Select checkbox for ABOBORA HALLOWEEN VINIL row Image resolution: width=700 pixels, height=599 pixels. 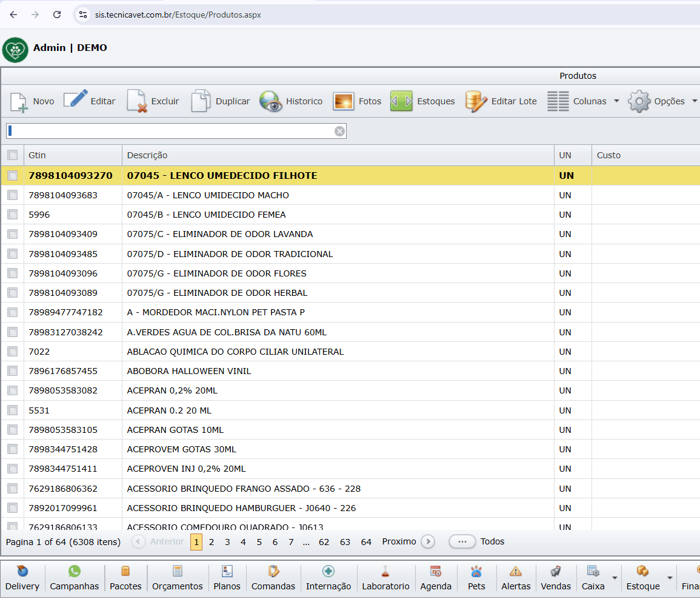click(12, 371)
